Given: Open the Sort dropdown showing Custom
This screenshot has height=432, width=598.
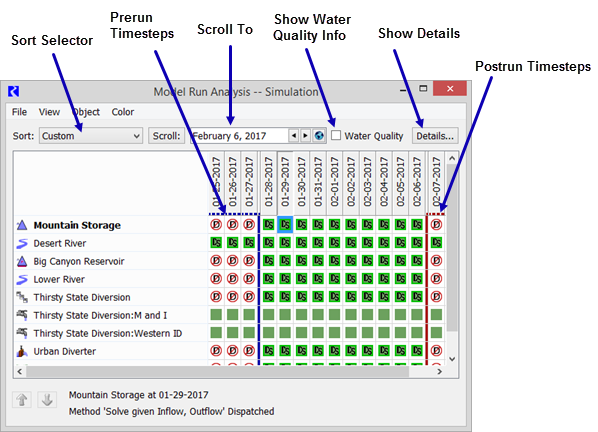Looking at the screenshot, I should (x=91, y=136).
